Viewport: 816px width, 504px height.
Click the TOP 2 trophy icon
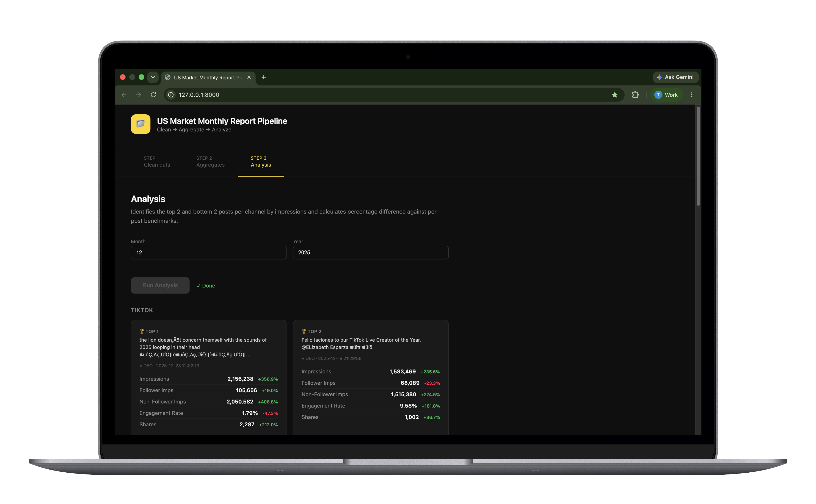pos(304,331)
